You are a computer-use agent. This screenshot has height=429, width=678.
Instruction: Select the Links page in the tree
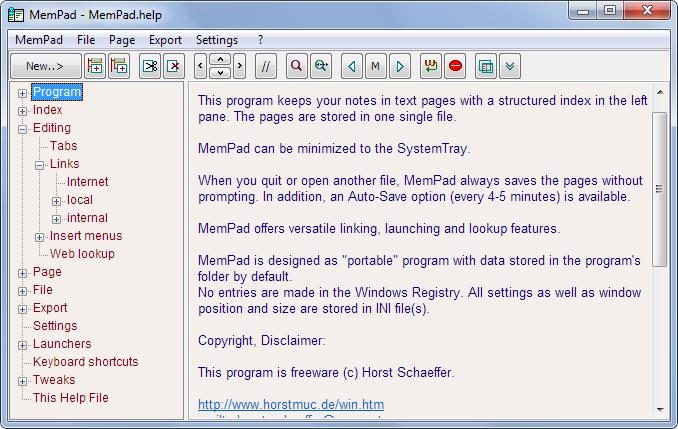pyautogui.click(x=64, y=164)
